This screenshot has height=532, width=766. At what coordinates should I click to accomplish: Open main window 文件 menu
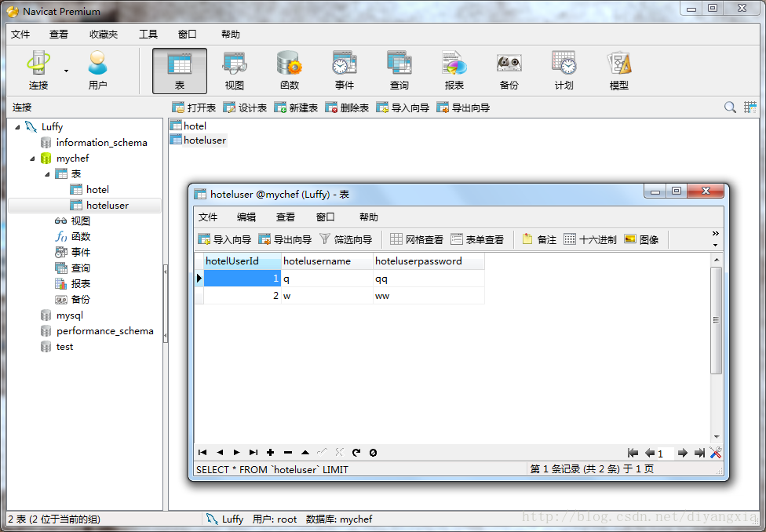click(x=20, y=35)
